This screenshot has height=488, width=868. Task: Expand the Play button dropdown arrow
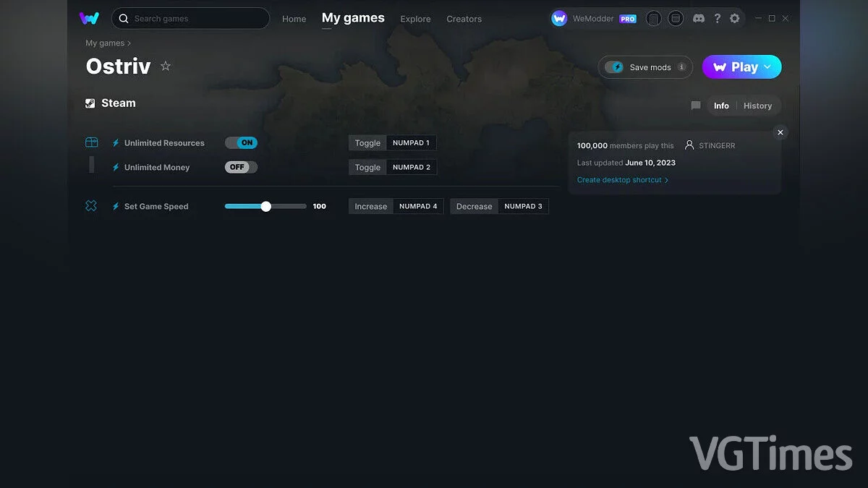coord(767,67)
